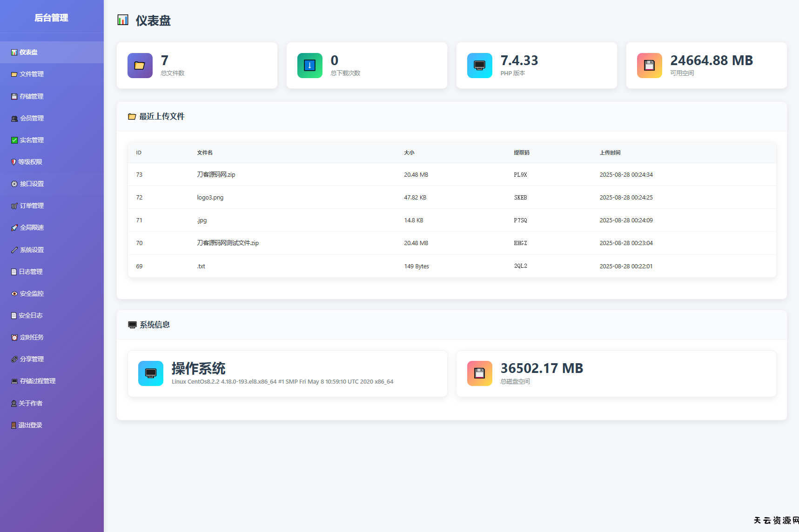Click the floppy disk icon on available space card
The height and width of the screenshot is (532, 799).
coord(649,66)
